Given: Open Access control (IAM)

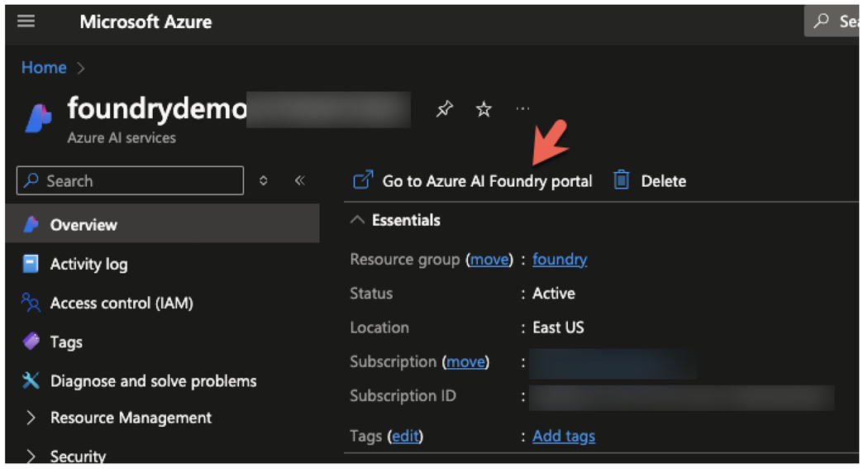Looking at the screenshot, I should (x=122, y=303).
